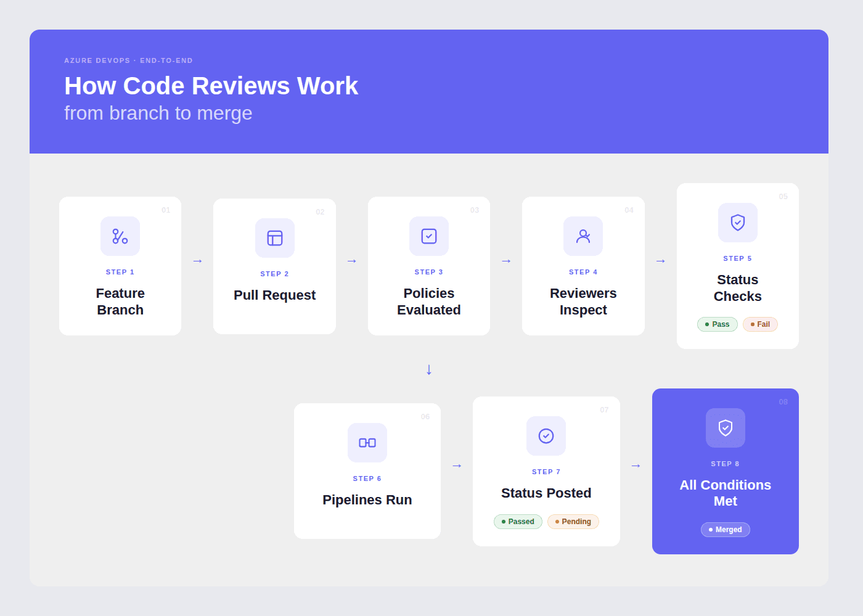Click the 'STEP 5' label

pyautogui.click(x=738, y=258)
